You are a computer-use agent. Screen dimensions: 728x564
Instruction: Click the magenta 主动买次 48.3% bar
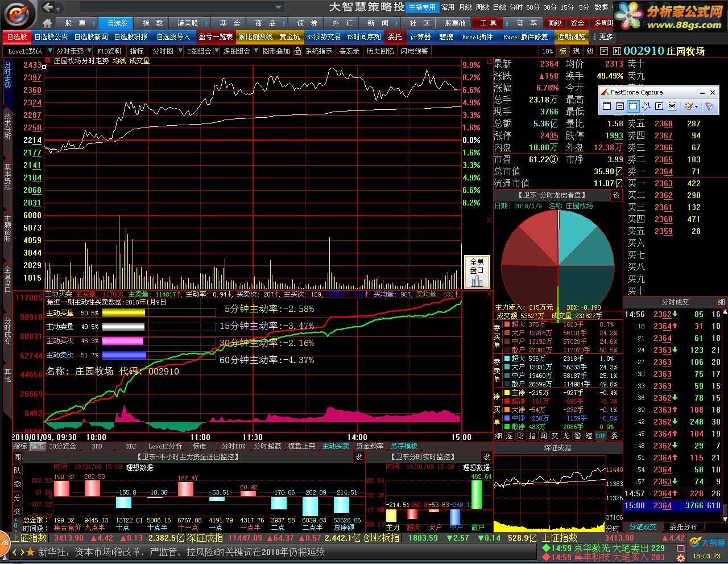[x=122, y=341]
